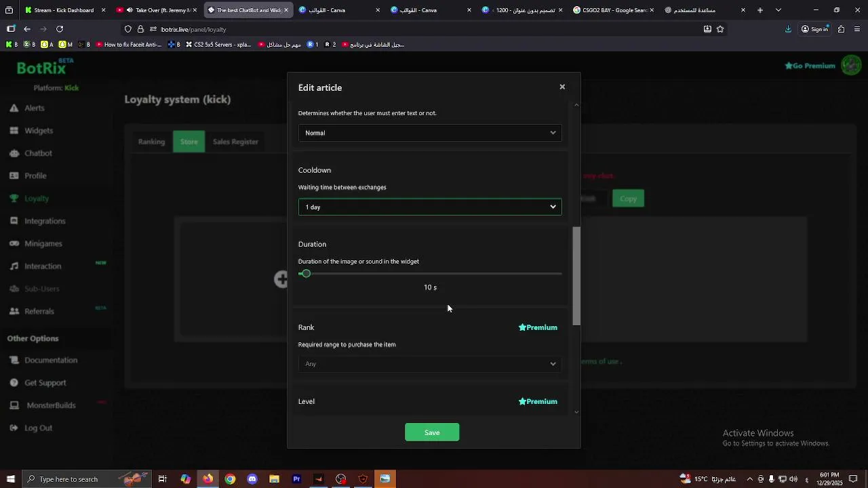Open Profile from the sidebar icon
This screenshot has width=868, height=488.
[x=14, y=176]
